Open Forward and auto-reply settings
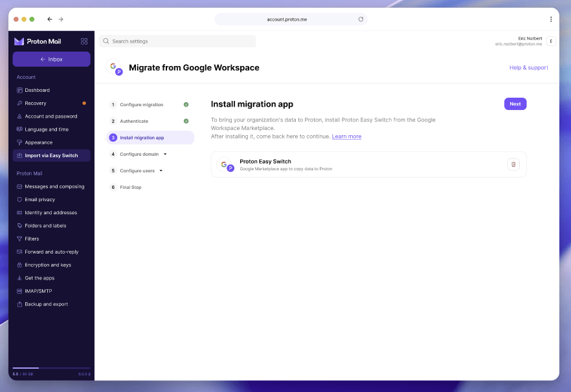The height and width of the screenshot is (392, 571). [x=51, y=252]
